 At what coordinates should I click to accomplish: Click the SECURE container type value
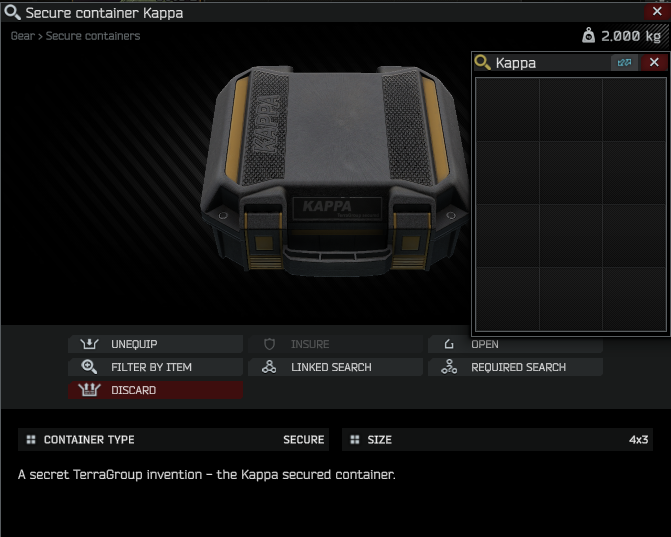[x=303, y=439]
